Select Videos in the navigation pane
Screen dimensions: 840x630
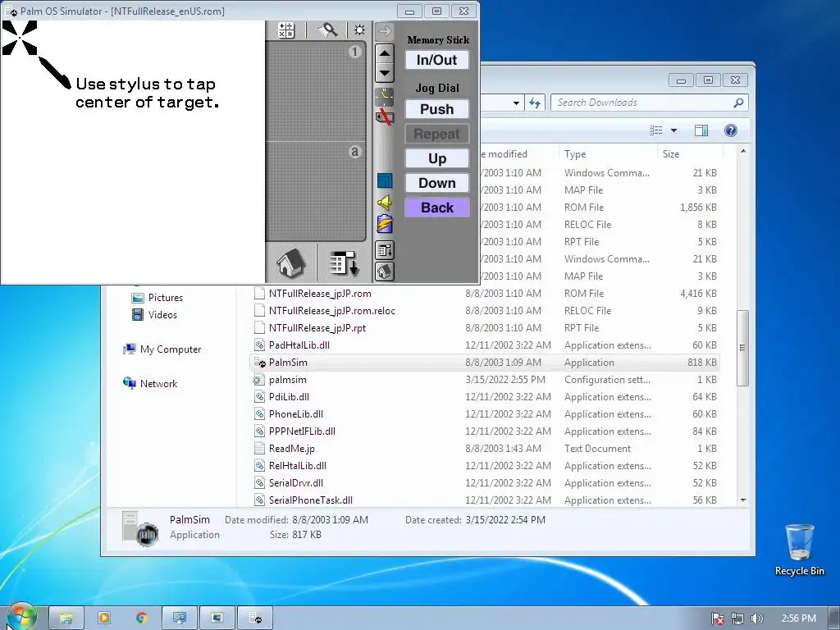[x=162, y=315]
